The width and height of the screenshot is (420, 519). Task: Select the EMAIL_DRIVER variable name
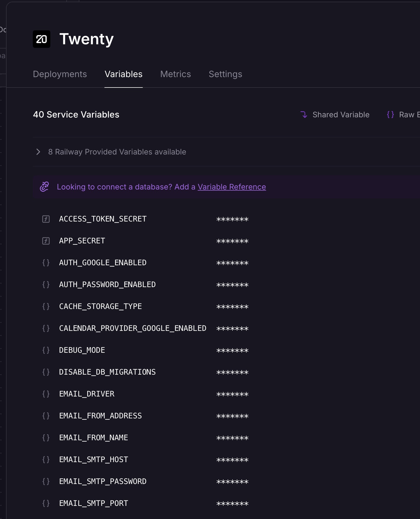tap(87, 394)
